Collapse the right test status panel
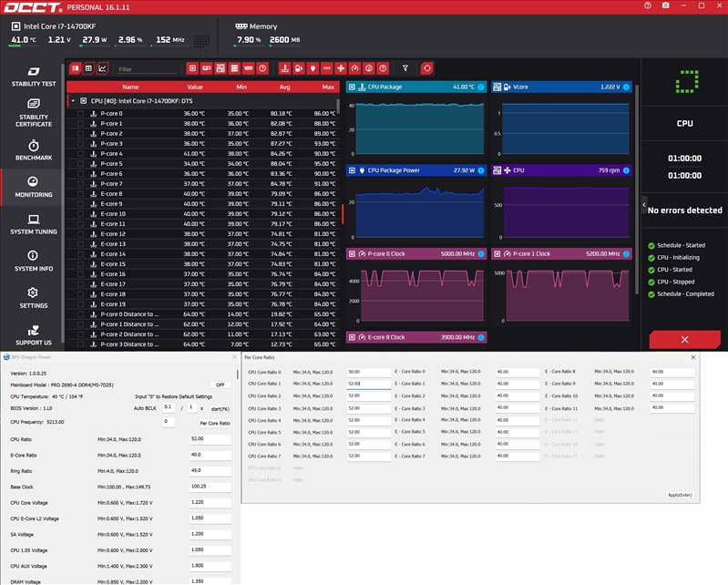 pyautogui.click(x=644, y=205)
